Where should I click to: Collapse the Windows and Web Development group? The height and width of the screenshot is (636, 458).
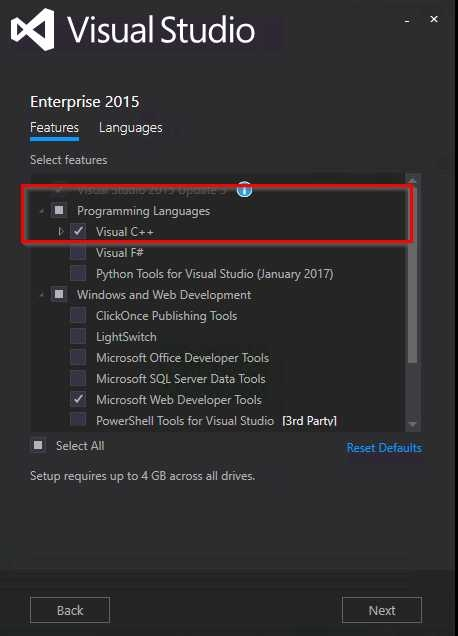click(x=42, y=295)
